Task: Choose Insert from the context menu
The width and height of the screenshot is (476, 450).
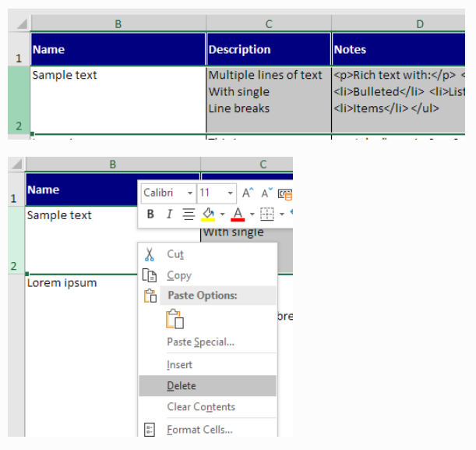Action: click(179, 365)
